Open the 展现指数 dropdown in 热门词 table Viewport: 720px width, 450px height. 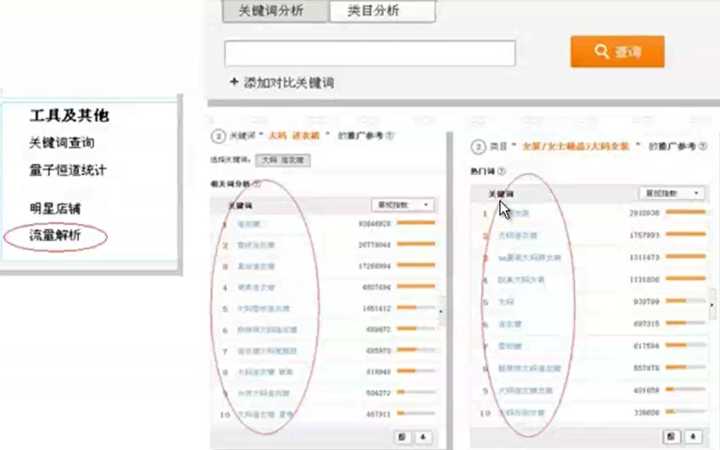click(671, 193)
